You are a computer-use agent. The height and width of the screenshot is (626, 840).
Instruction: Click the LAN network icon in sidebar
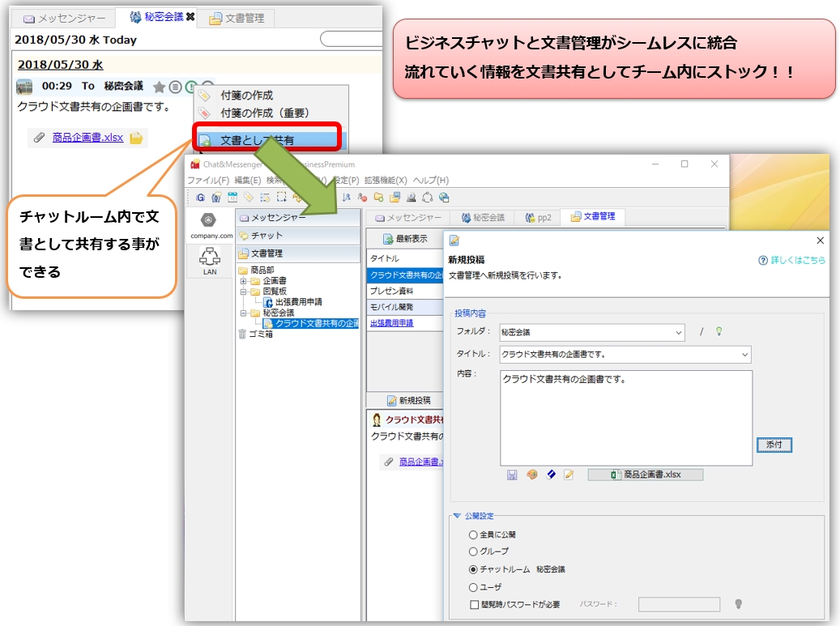[x=210, y=259]
